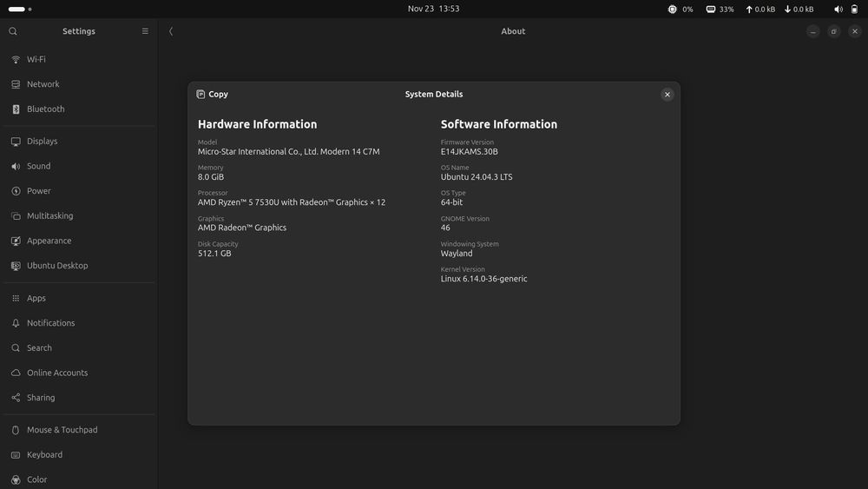Screen dimensions: 868x489
Task: Go back with the chevron arrow
Action: coord(171,31)
